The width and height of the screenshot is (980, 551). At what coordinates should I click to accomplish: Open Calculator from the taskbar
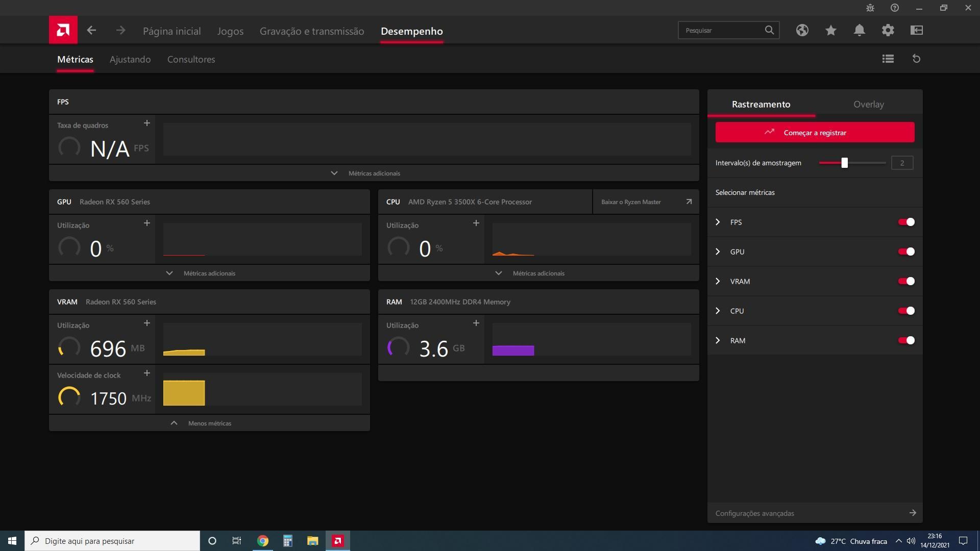(288, 541)
